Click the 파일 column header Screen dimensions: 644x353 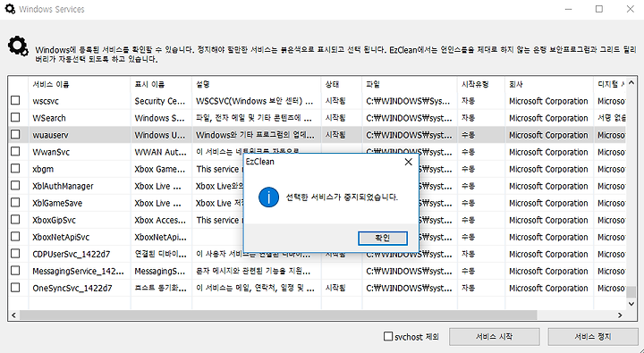(x=410, y=84)
